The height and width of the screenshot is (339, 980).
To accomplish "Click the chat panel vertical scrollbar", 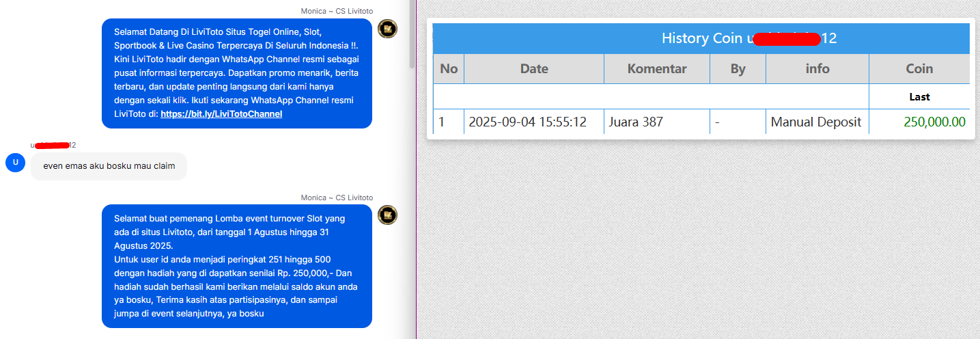I will tap(412, 34).
